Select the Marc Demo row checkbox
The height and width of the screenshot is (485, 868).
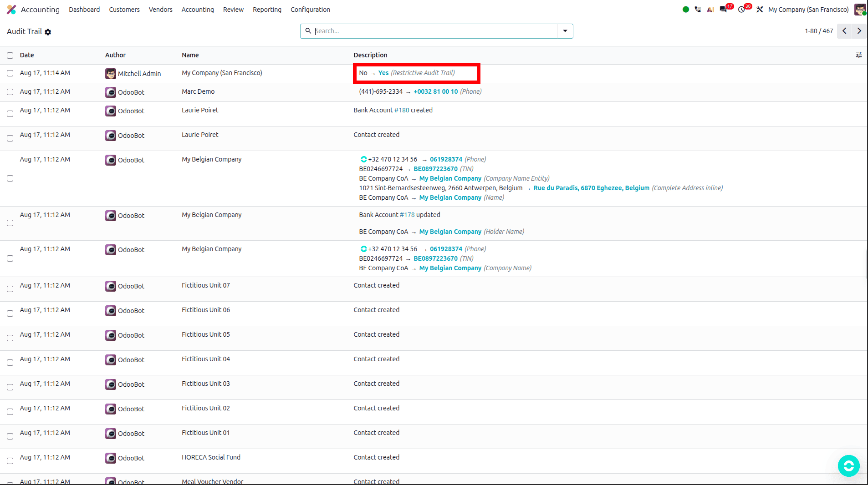[x=10, y=92]
